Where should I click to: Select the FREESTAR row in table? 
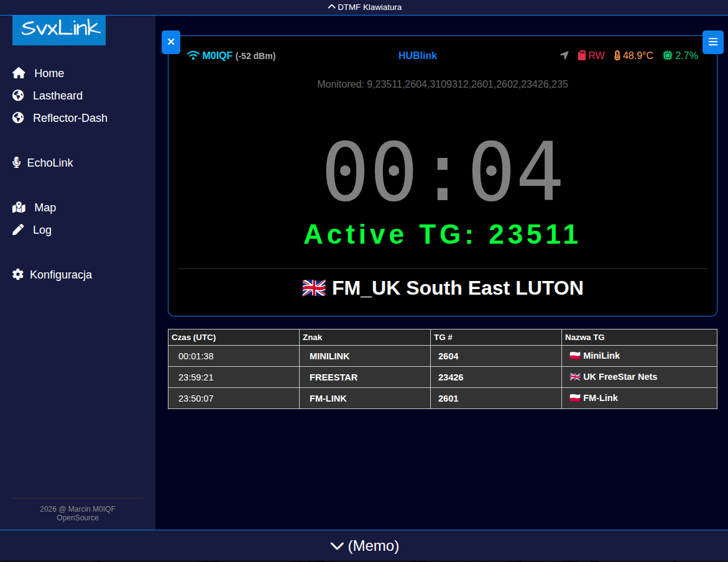pos(333,377)
